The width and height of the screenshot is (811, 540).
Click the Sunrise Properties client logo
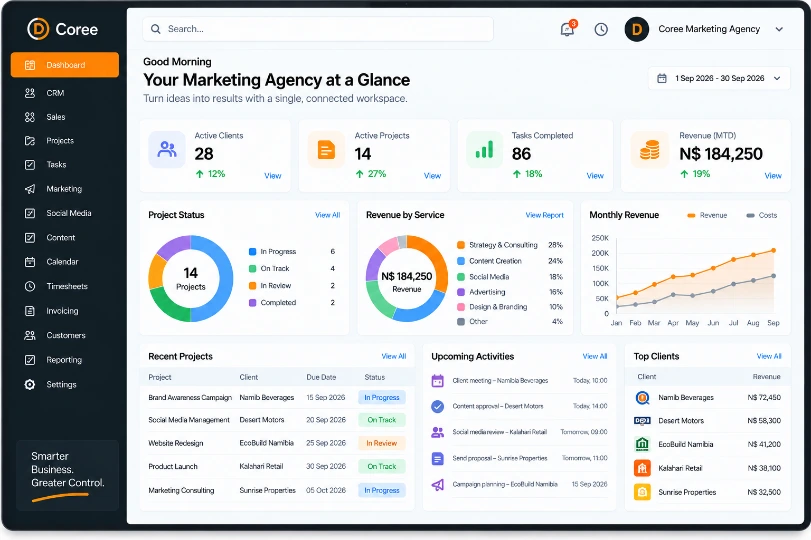(x=642, y=492)
